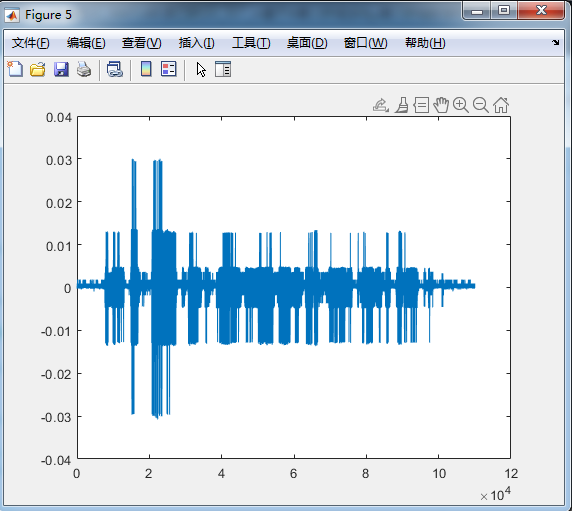Image resolution: width=572 pixels, height=511 pixels.
Task: Expand the 帮助(H) menu
Action: tap(425, 43)
